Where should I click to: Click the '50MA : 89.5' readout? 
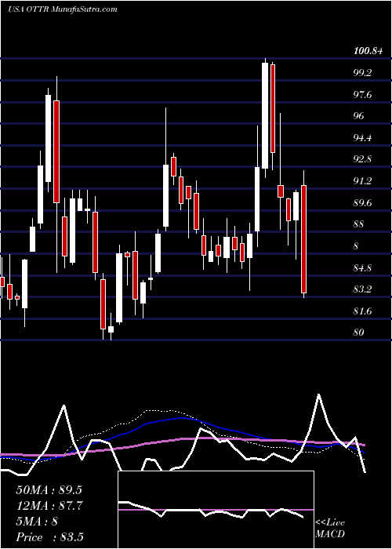(49, 490)
